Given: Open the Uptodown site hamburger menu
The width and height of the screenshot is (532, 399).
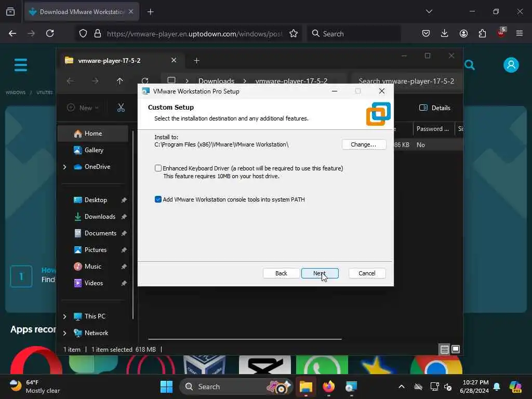Looking at the screenshot, I should [x=21, y=65].
